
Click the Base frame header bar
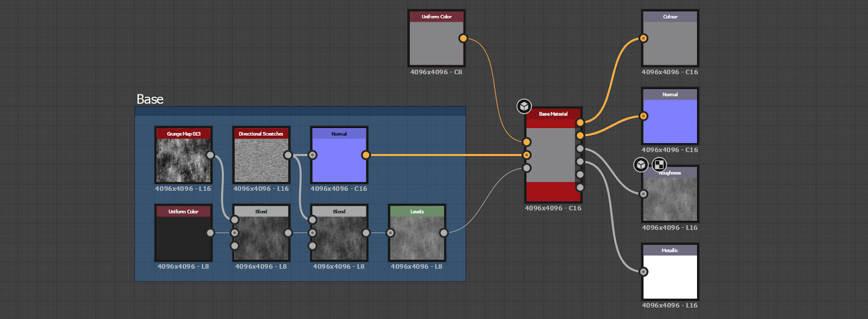300,111
